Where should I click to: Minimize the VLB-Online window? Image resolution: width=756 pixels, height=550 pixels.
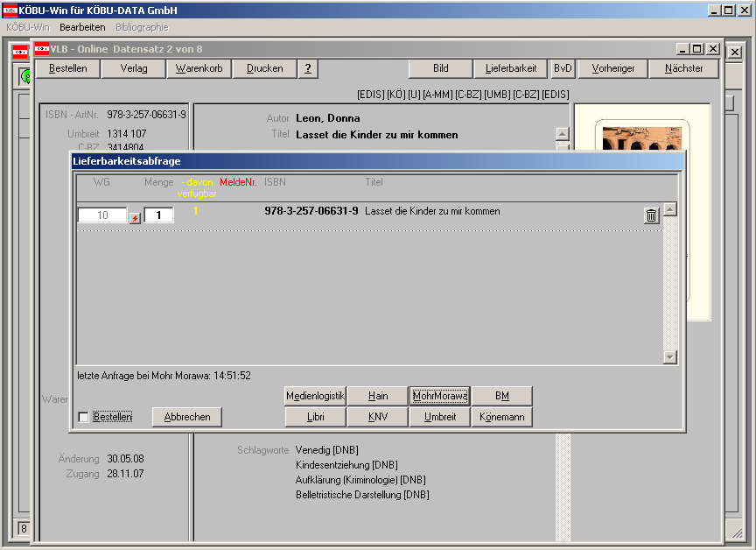coord(682,49)
